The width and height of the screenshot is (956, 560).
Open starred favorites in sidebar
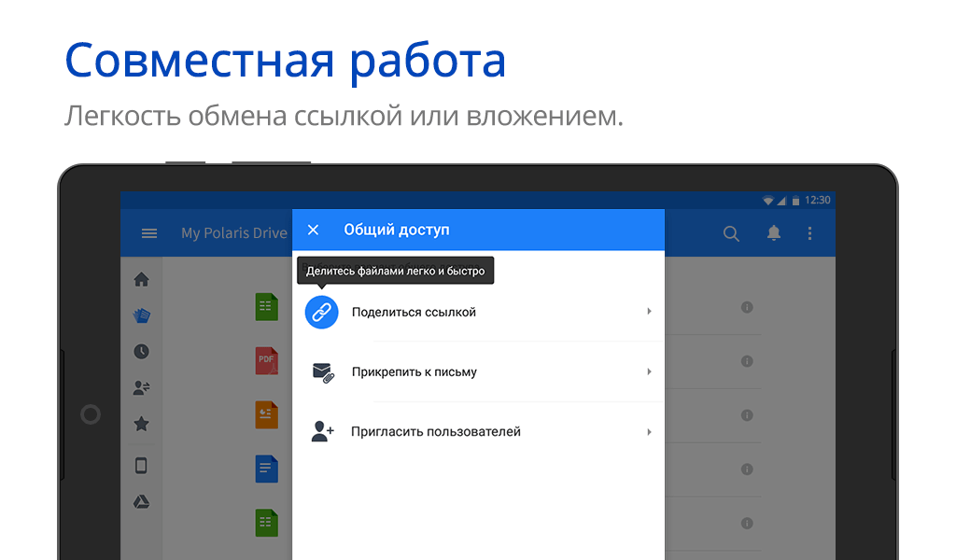point(142,424)
